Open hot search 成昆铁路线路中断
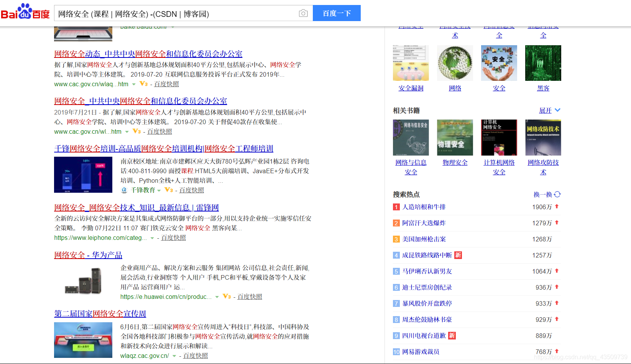Image resolution: width=631 pixels, height=364 pixels. 427,255
